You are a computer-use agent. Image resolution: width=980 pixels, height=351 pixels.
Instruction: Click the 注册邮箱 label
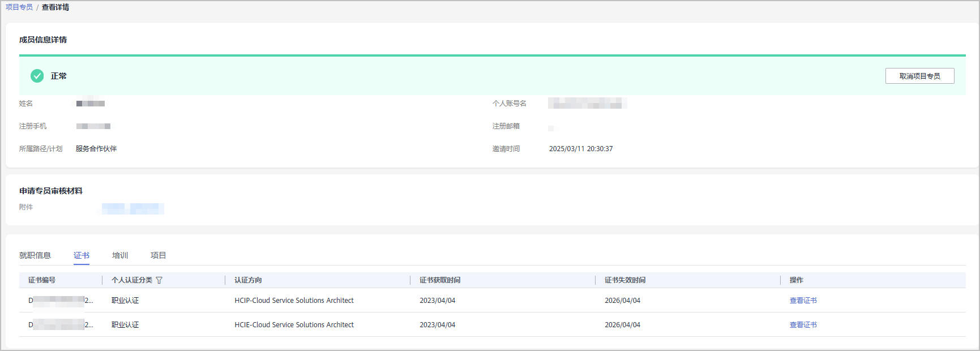pos(506,126)
